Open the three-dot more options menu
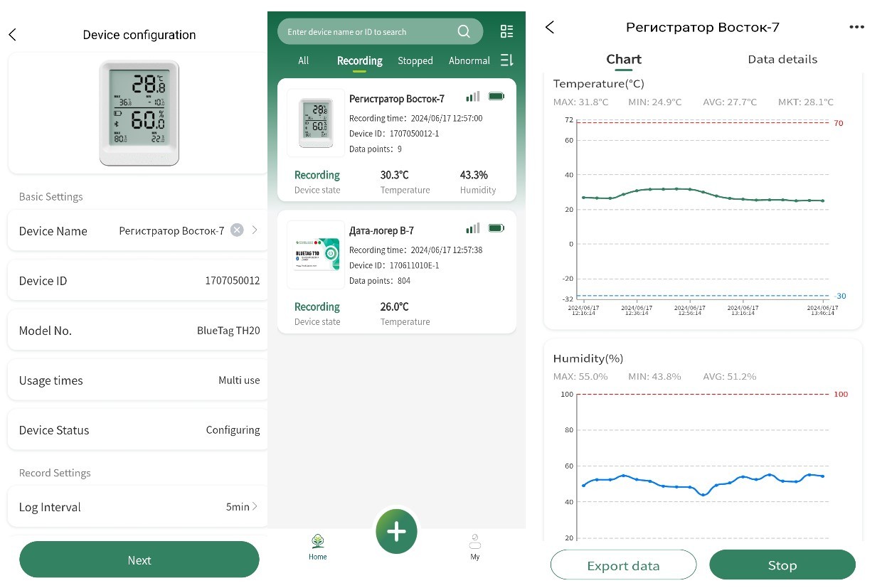 point(856,27)
